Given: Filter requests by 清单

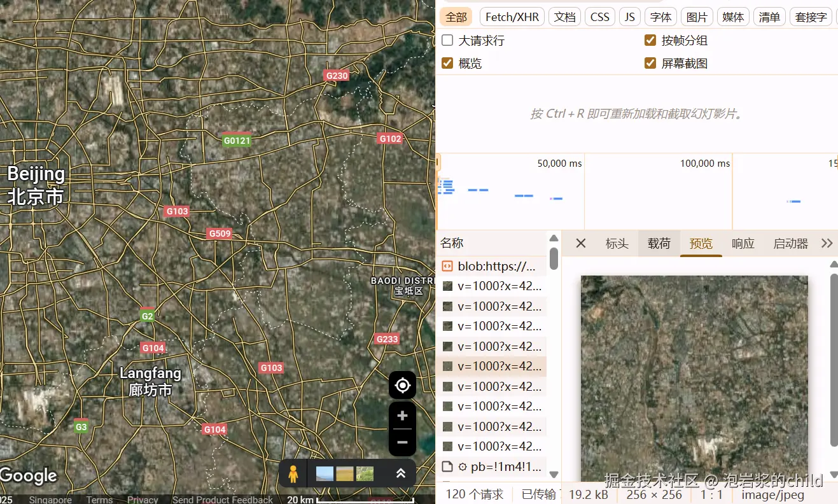Looking at the screenshot, I should (769, 17).
